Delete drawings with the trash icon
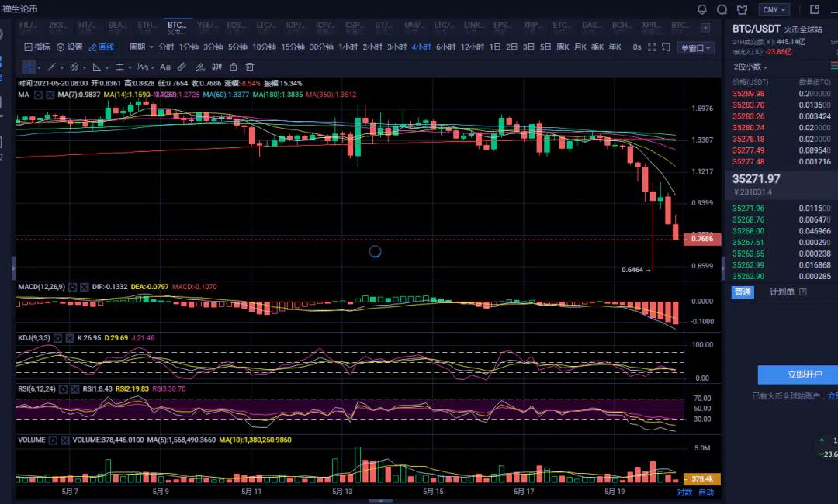The width and height of the screenshot is (838, 504). click(x=250, y=67)
